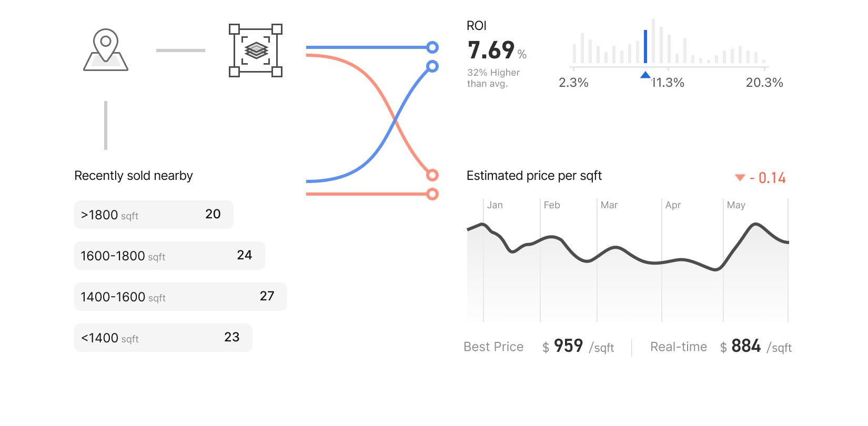Click the upper salmon connector circle node
Image resolution: width=868 pixels, height=426 pixels.
click(x=432, y=175)
